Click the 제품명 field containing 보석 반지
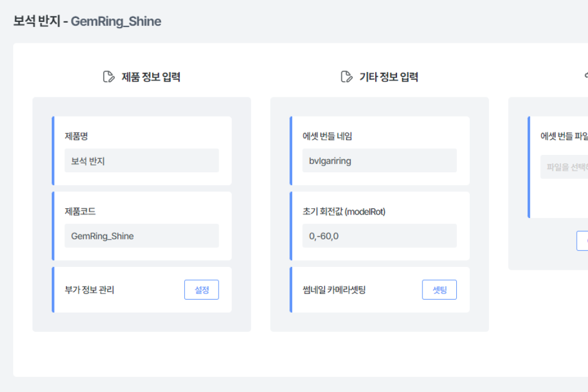 coord(141,161)
